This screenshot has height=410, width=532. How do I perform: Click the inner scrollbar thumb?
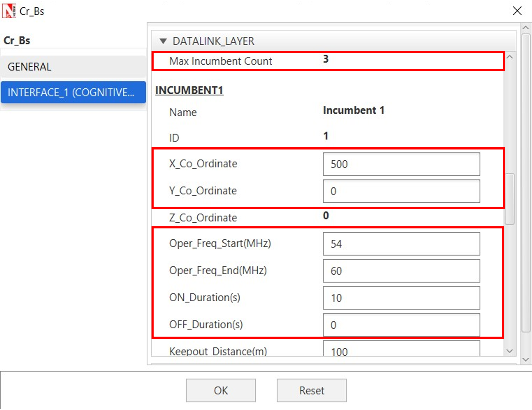tap(509, 199)
